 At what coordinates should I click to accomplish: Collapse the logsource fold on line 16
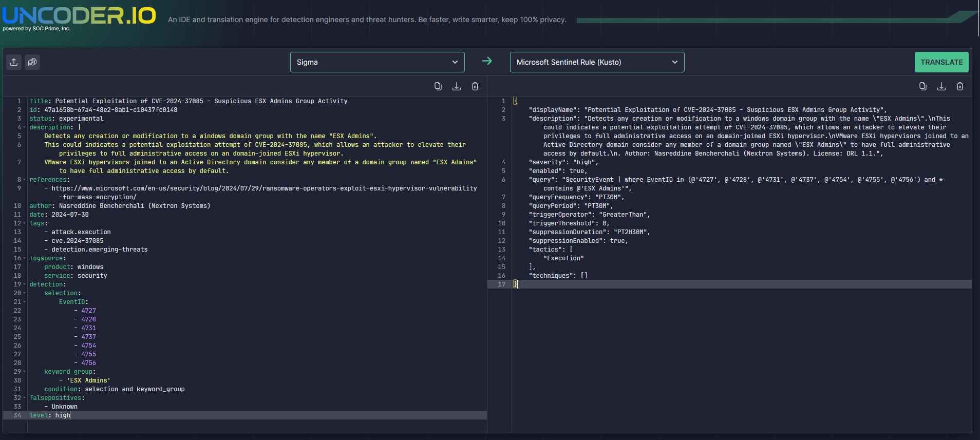tap(25, 258)
